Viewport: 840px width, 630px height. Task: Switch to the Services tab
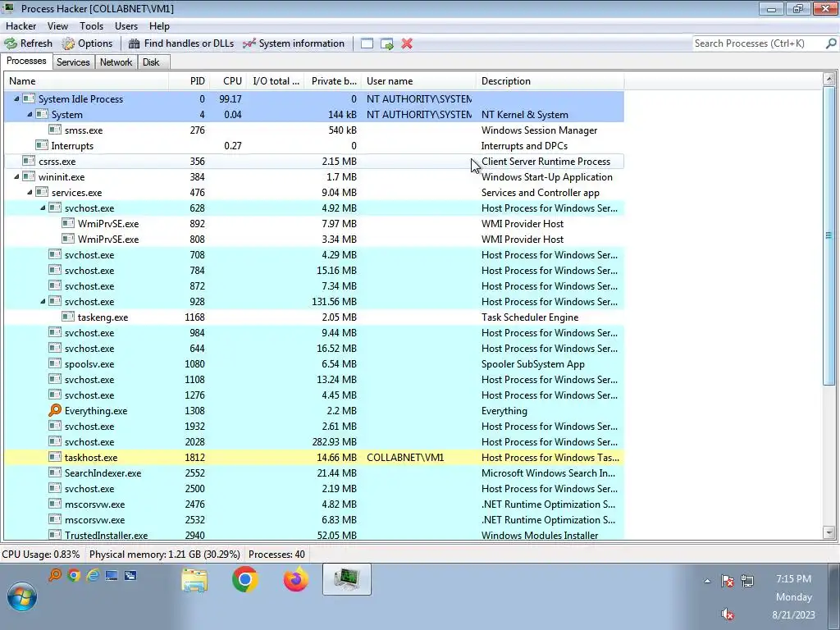(73, 62)
